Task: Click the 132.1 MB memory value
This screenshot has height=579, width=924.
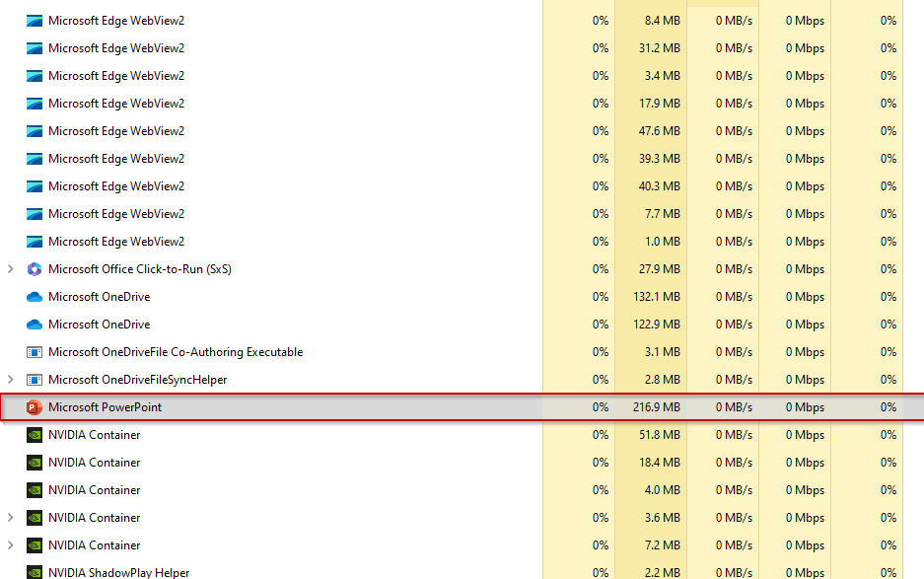Action: click(x=657, y=297)
